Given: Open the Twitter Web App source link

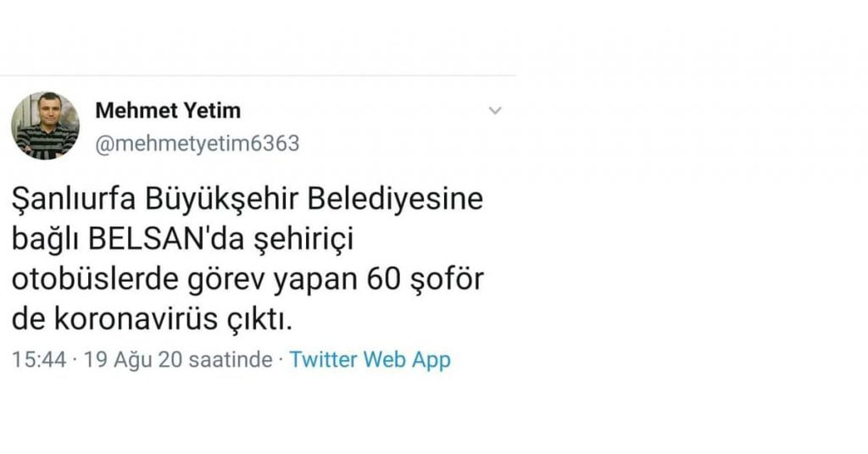Looking at the screenshot, I should click(370, 359).
